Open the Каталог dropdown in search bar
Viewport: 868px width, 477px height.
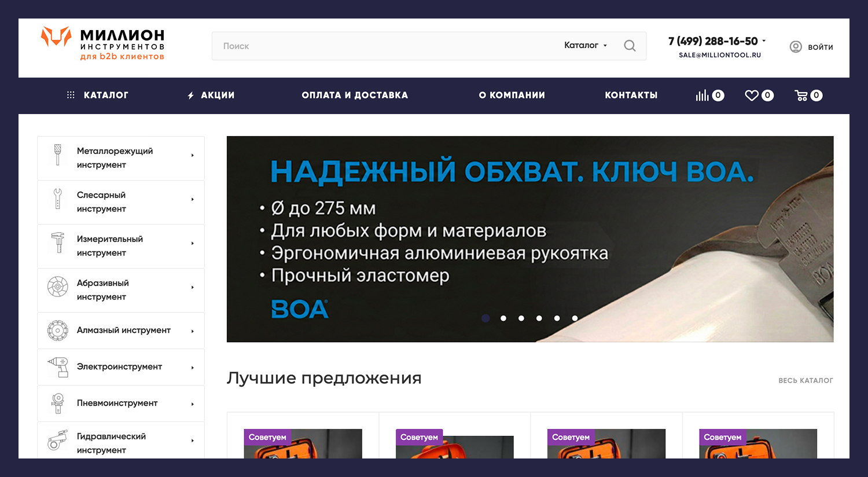(585, 45)
